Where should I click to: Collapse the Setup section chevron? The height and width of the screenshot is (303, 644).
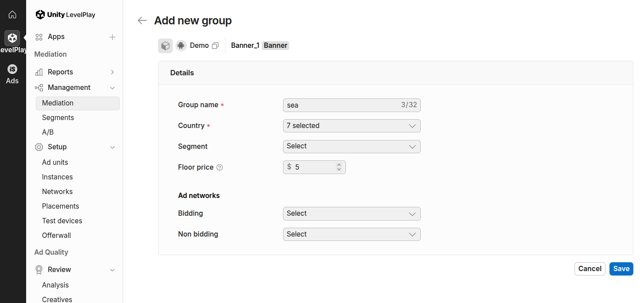(x=113, y=147)
